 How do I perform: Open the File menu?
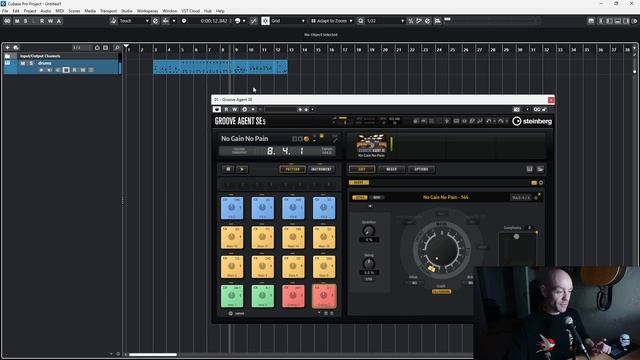(x=5, y=11)
